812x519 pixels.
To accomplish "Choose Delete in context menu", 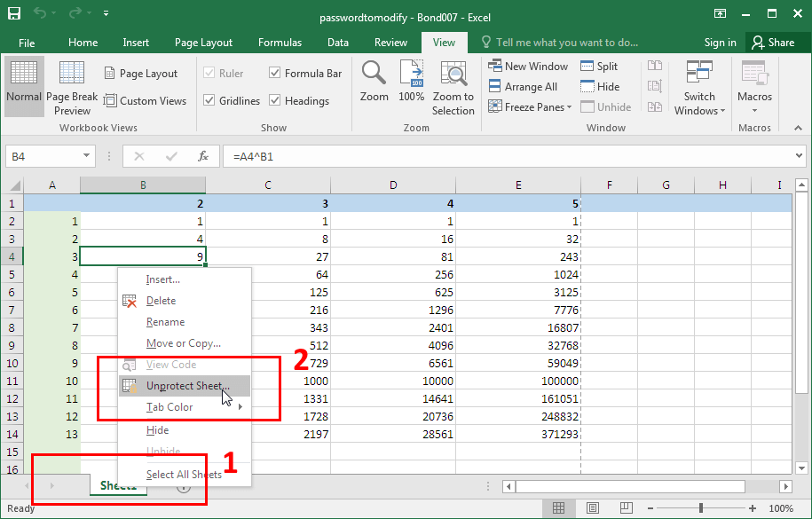I will (185, 301).
